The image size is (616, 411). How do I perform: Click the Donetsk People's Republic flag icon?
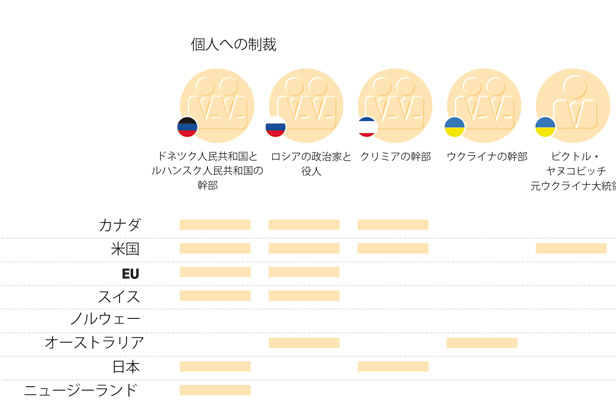tap(187, 127)
